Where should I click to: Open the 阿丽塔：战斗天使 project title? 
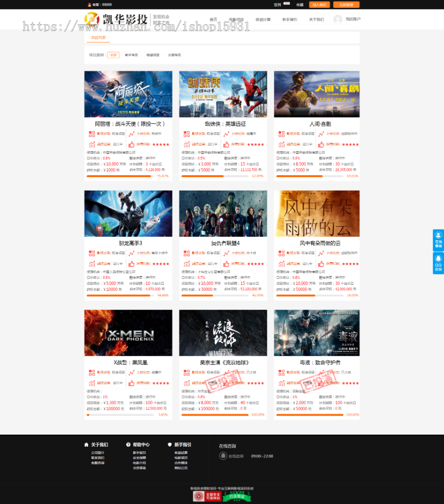tap(130, 124)
